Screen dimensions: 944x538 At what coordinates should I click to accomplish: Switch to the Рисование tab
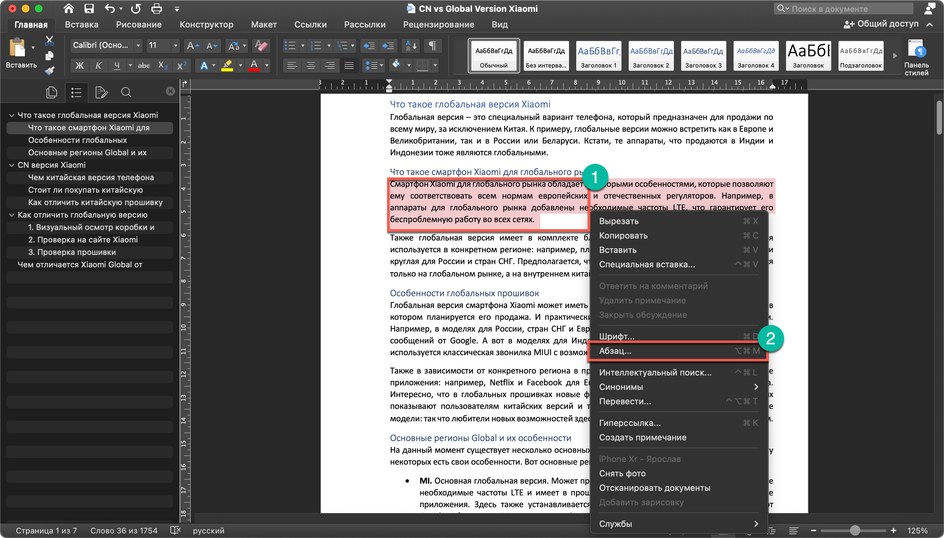pos(138,25)
